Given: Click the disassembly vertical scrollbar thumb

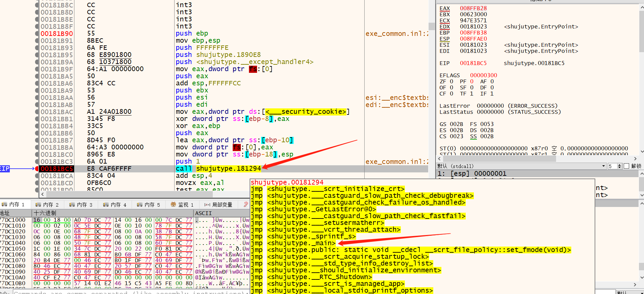Looking at the screenshot, I should (431, 26).
